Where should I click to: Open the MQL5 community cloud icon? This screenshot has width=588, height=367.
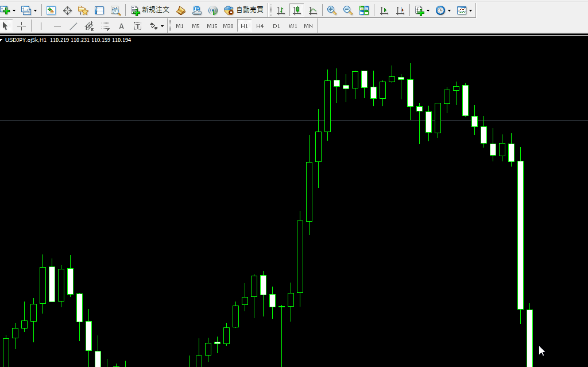coord(197,10)
